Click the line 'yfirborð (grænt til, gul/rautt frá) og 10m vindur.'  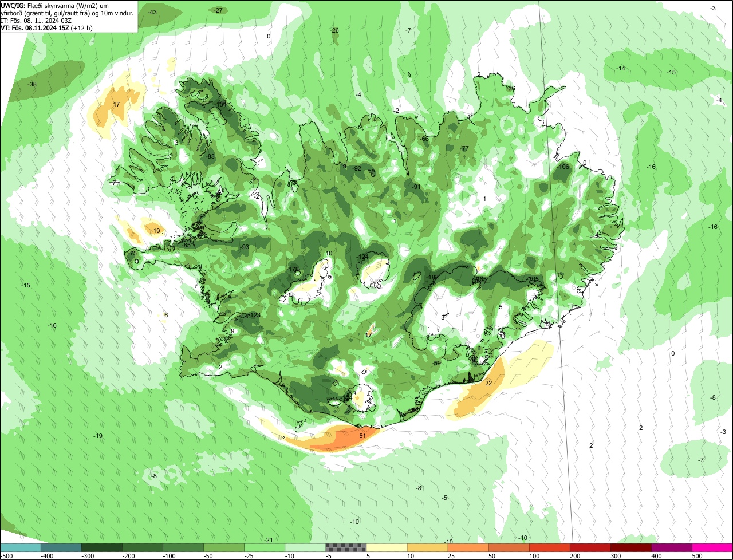68,13
